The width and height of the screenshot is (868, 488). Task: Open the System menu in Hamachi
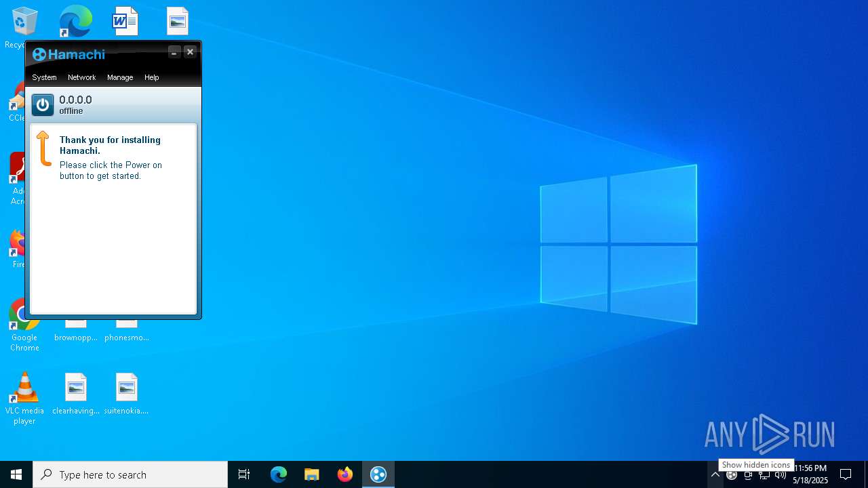tap(45, 77)
